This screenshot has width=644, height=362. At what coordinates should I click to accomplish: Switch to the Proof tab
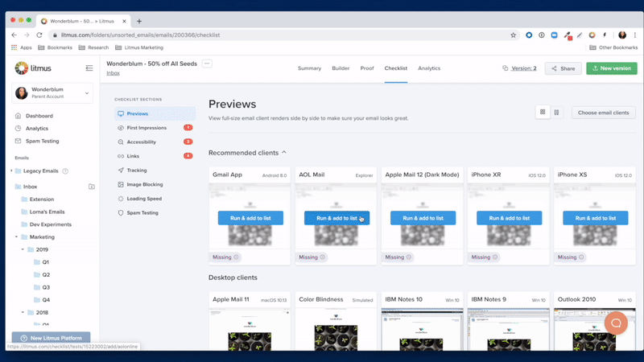tap(367, 68)
